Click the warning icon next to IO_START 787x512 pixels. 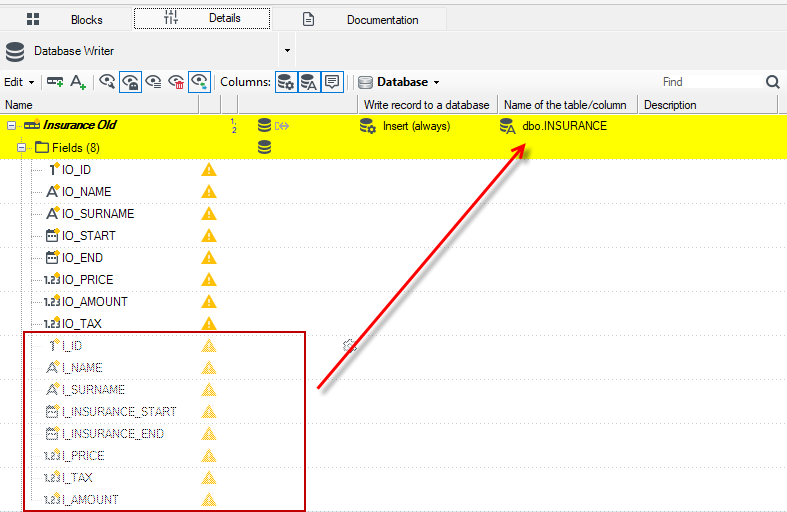pos(209,236)
